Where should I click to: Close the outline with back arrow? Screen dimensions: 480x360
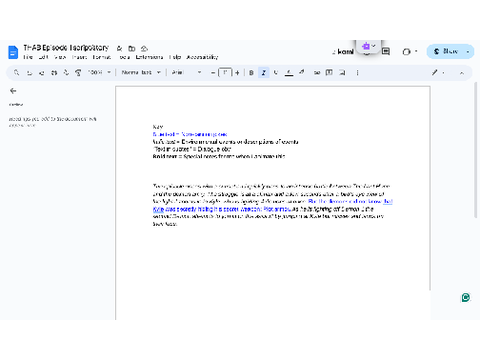(x=13, y=91)
